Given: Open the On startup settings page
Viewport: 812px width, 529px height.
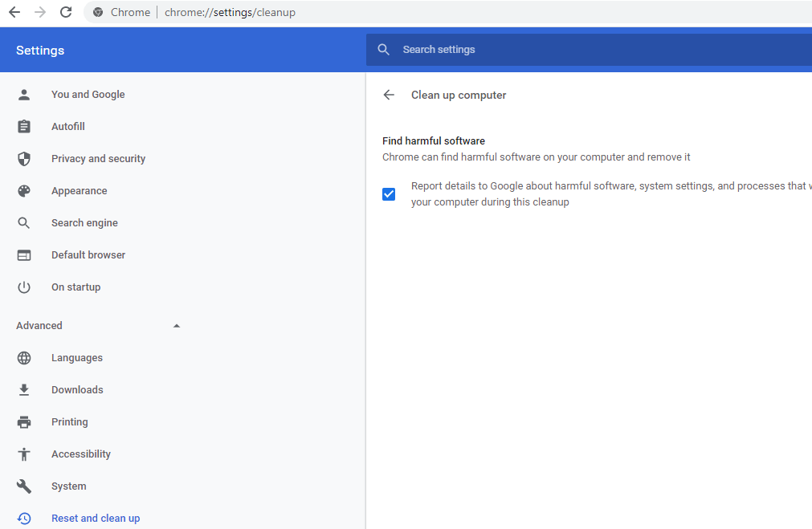Looking at the screenshot, I should click(75, 287).
